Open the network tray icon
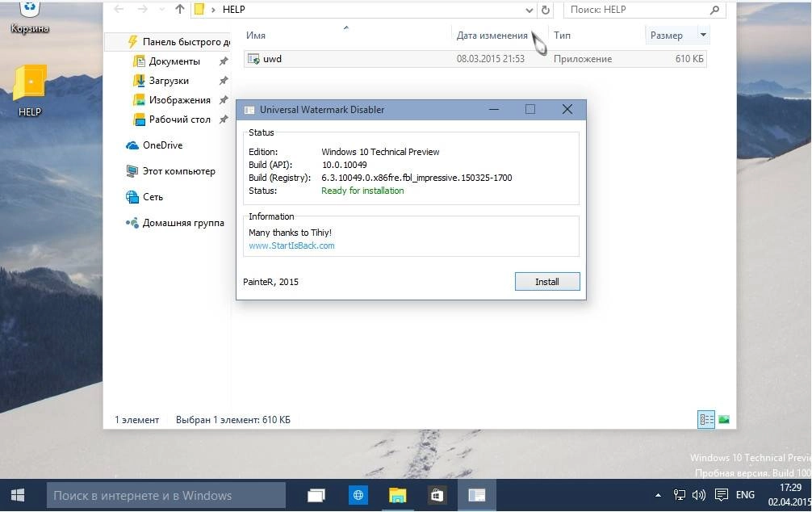The width and height of the screenshot is (812, 512). pyautogui.click(x=680, y=495)
